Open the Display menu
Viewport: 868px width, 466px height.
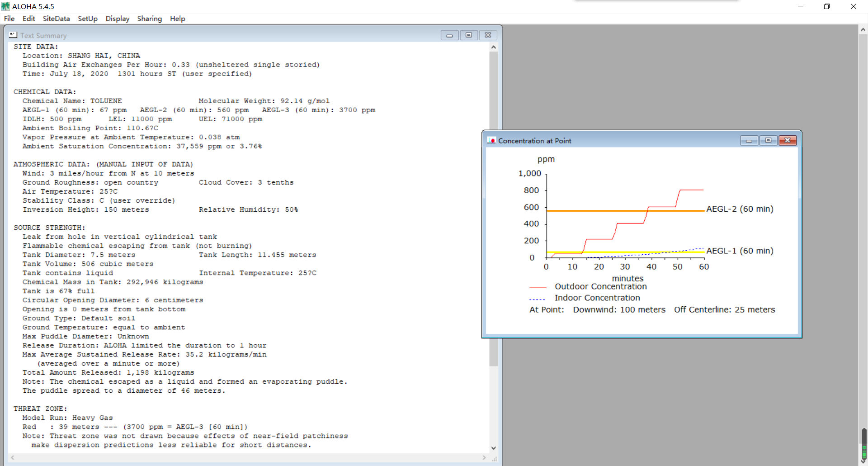[x=118, y=19]
